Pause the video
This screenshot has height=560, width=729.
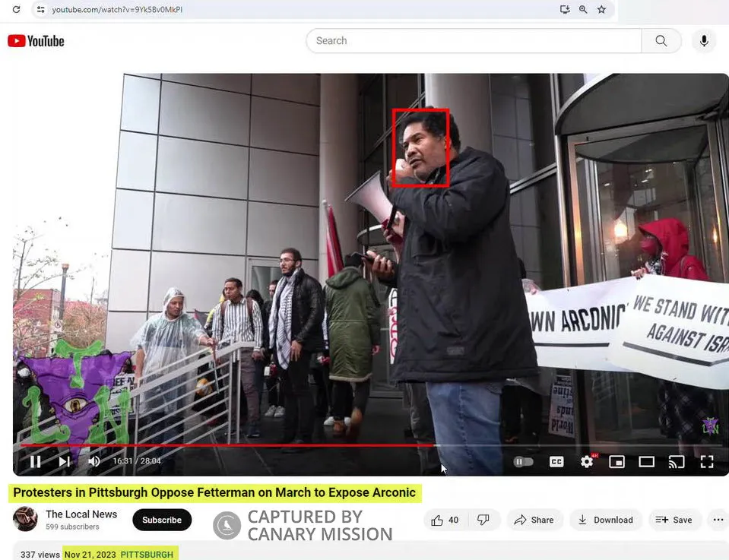click(35, 461)
